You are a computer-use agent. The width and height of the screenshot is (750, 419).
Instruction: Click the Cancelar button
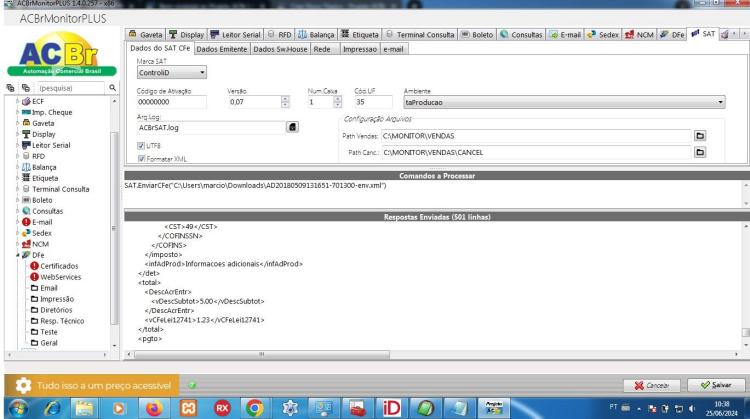(651, 386)
